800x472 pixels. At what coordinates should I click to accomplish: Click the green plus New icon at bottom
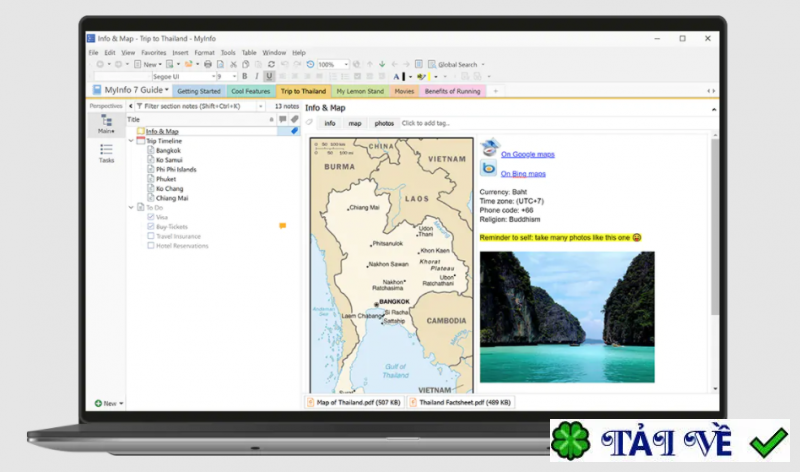98,403
